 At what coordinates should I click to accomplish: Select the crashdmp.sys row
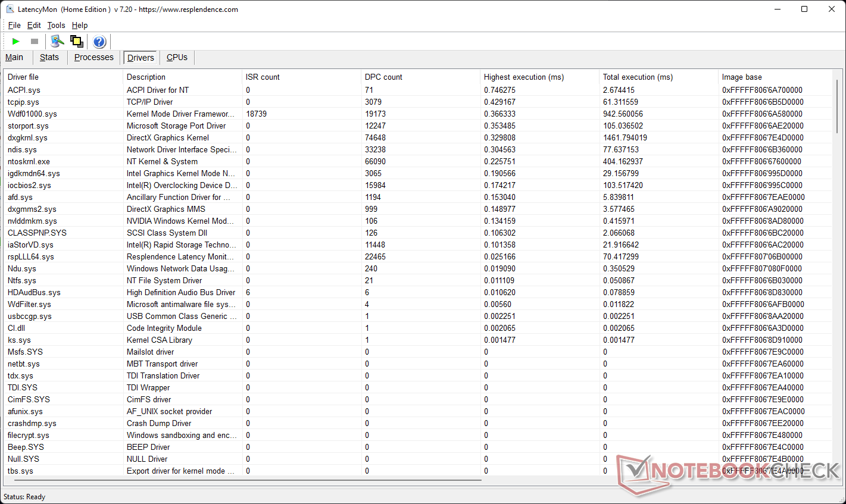tap(419, 423)
